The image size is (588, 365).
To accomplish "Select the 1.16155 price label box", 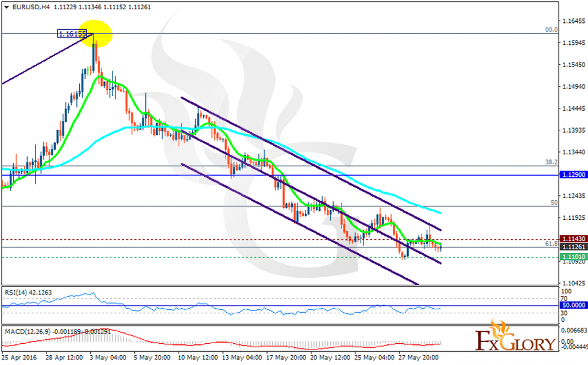I will [x=72, y=34].
